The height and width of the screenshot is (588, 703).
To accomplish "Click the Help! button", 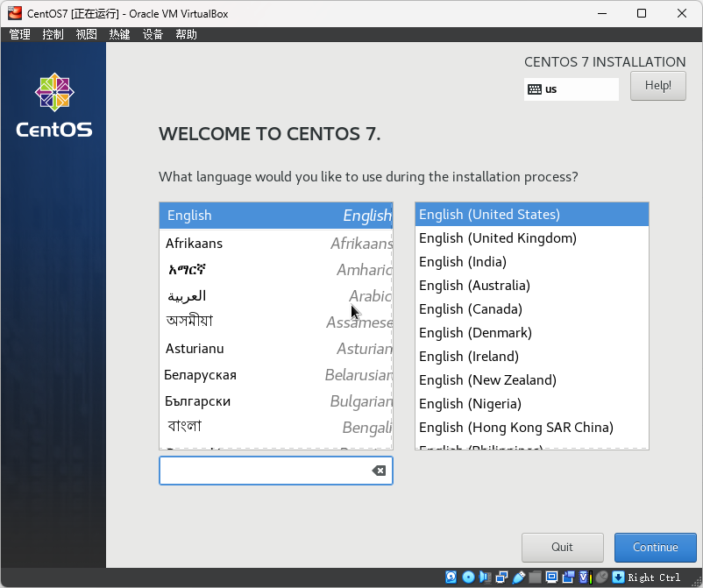I will [657, 86].
